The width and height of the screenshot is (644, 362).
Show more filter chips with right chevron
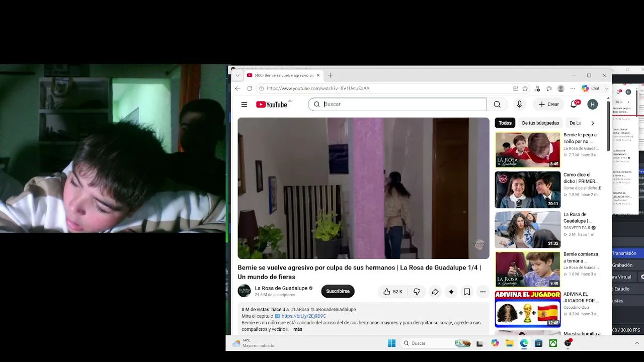coord(593,123)
